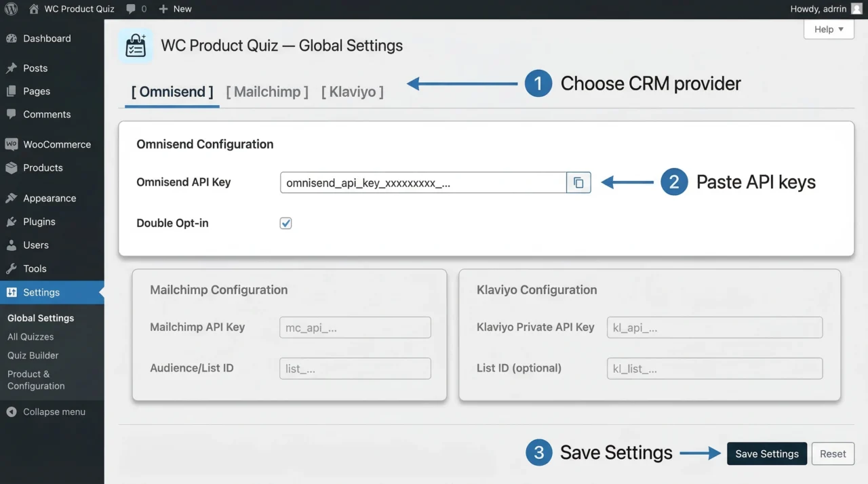Image resolution: width=868 pixels, height=484 pixels.
Task: Collapse the admin sidebar menu
Action: coord(54,411)
